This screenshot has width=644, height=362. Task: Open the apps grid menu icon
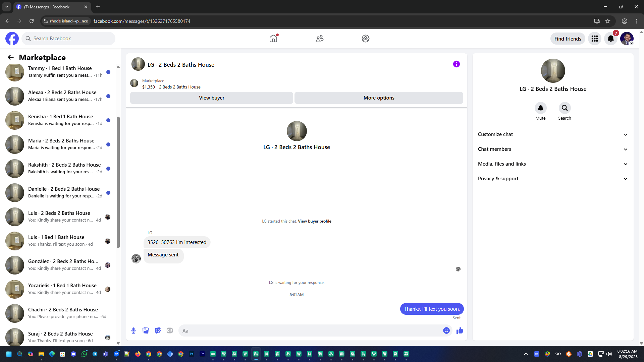594,39
